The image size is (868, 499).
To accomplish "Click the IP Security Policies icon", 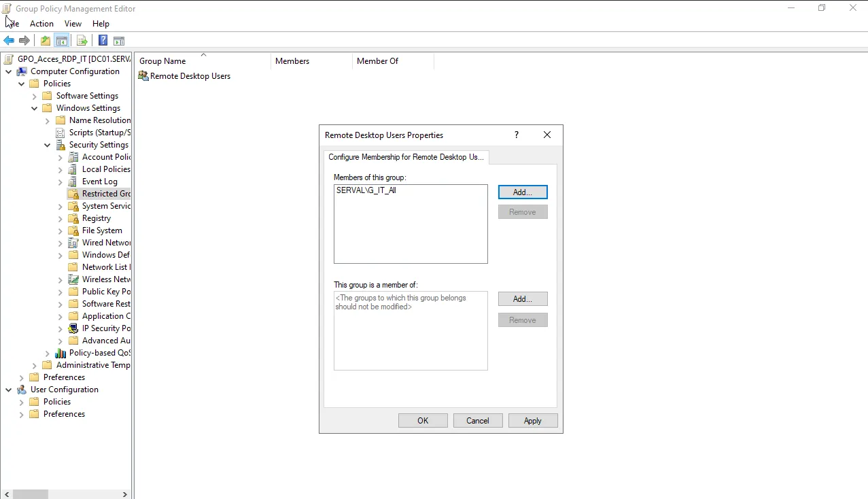I will [74, 328].
